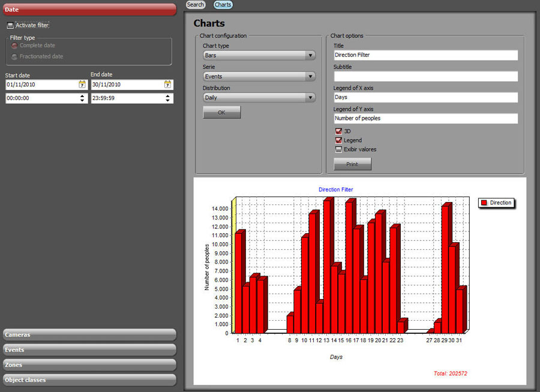
Task: Click the start time spinner arrows
Action: [82, 98]
